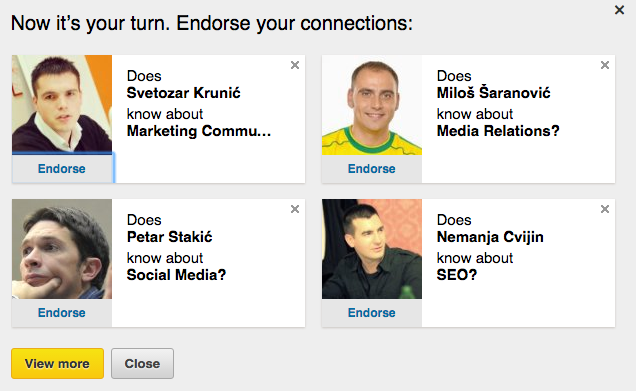Click the gray Close button
Image resolution: width=636 pixels, height=391 pixels.
click(x=142, y=363)
